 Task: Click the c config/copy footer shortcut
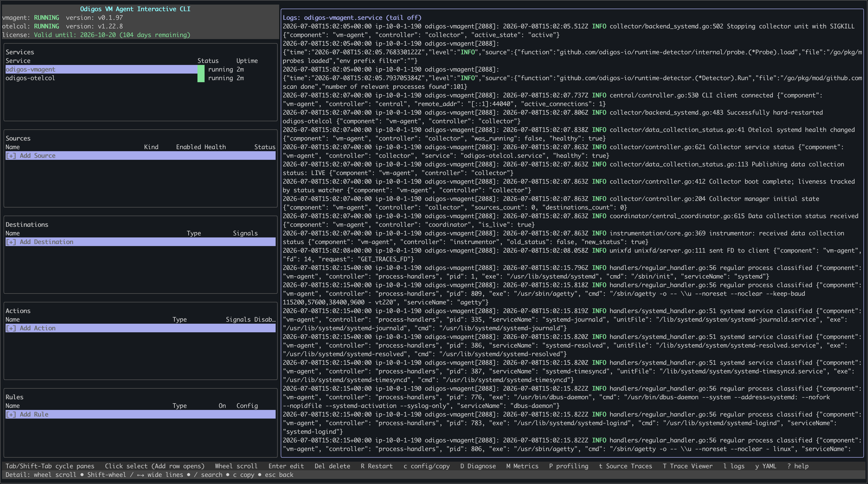click(427, 466)
